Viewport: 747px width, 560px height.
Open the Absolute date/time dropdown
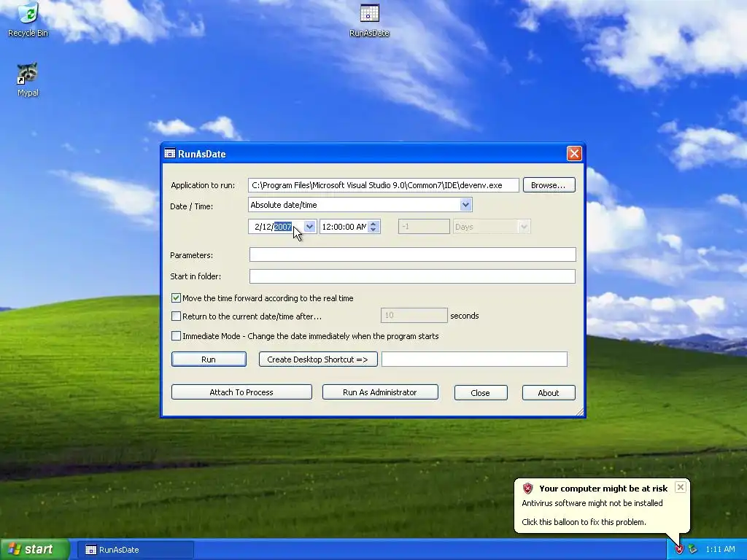tap(465, 205)
